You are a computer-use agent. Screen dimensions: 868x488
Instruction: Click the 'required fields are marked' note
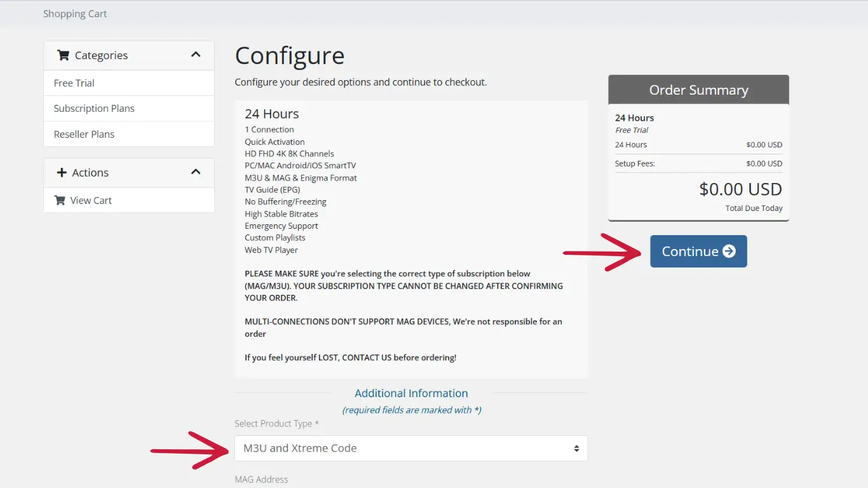(x=412, y=410)
